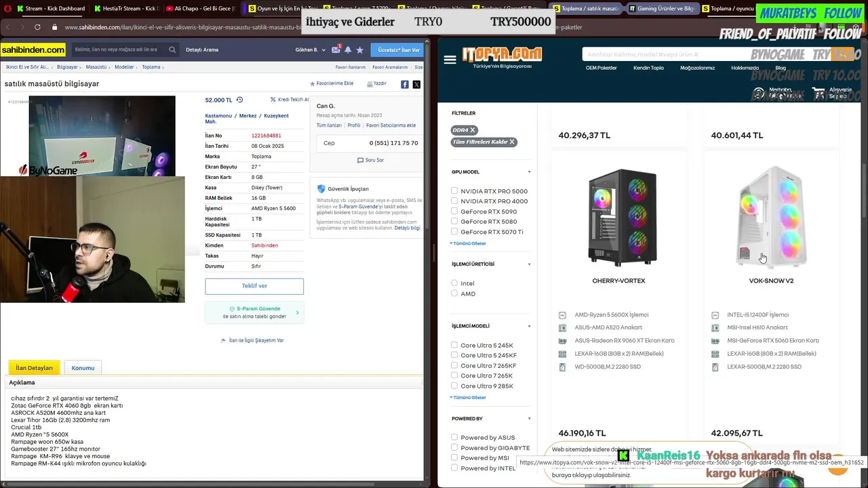The height and width of the screenshot is (488, 868).
Task: Open seller's Tüm ilanları link
Action: coord(329,125)
